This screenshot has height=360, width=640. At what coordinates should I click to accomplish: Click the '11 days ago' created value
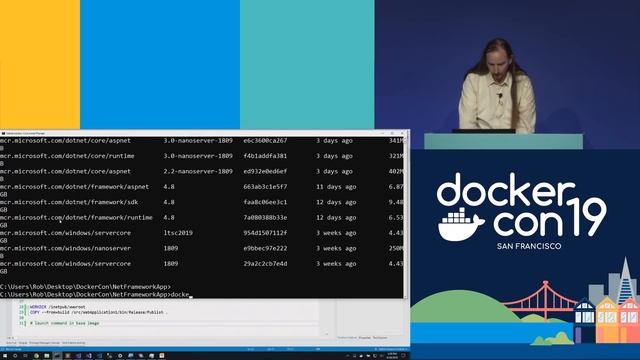pyautogui.click(x=336, y=187)
